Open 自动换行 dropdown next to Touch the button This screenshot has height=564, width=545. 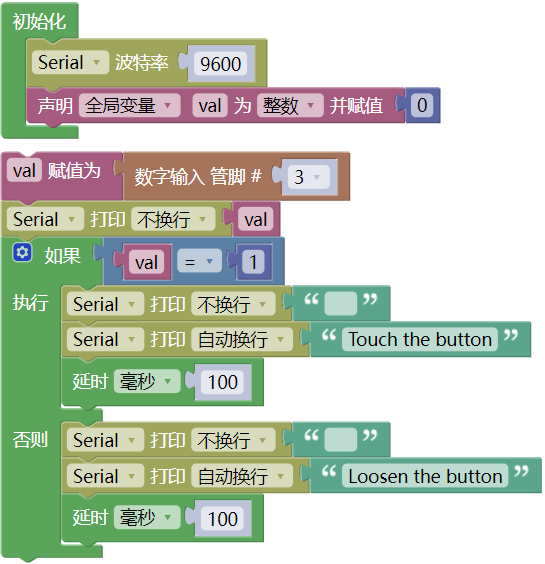242,339
